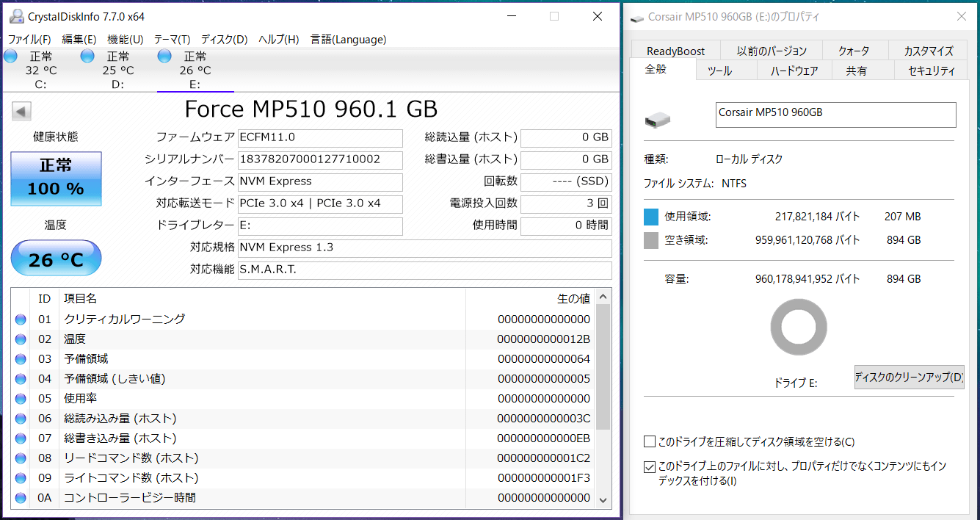This screenshot has height=520, width=980.
Task: Click status orb for 08 リードコマンド数
Action: [21, 458]
